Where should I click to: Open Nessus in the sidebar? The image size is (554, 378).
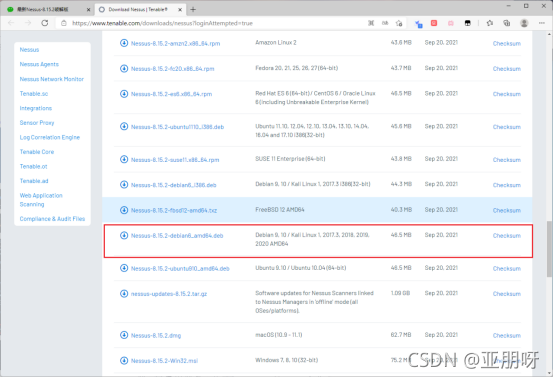pyautogui.click(x=29, y=50)
